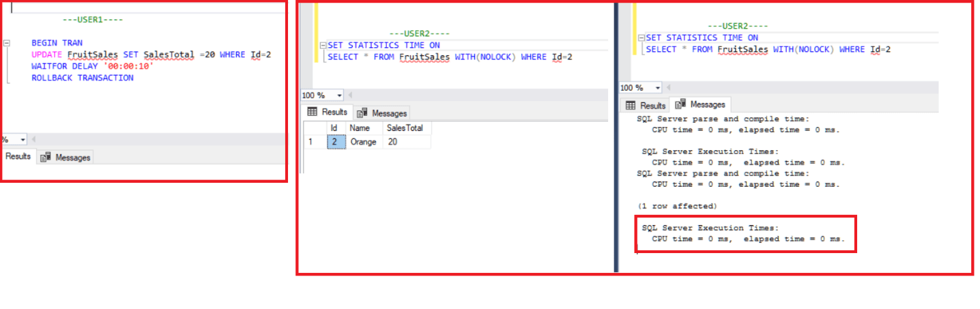Click the messages icon on the active Messages tab

(x=680, y=104)
